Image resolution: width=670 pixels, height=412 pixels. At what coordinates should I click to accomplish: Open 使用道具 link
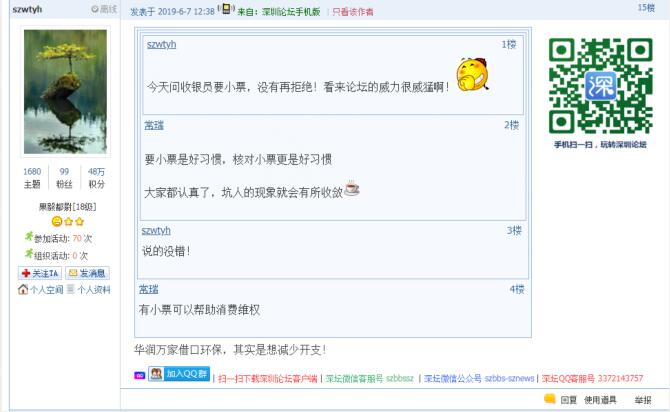(x=600, y=400)
